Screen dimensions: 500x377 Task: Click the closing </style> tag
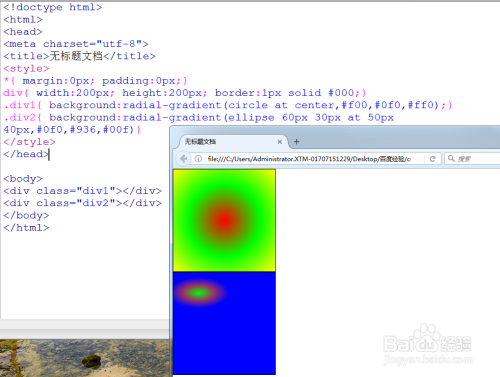[x=29, y=142]
